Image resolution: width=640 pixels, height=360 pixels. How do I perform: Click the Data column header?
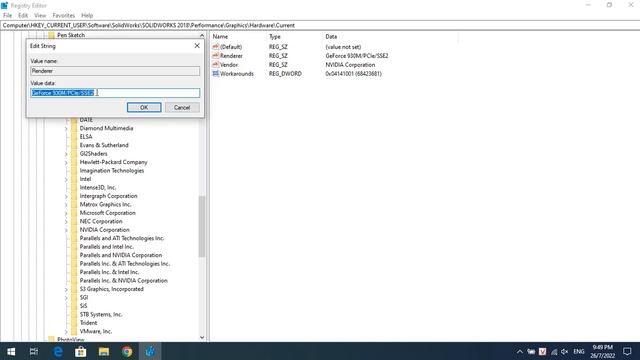[331, 37]
